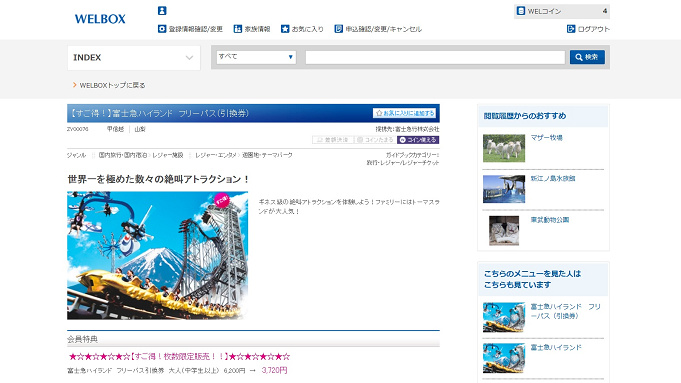The height and width of the screenshot is (383, 681).
Task: Click the user profile icon in header
Action: coord(162,11)
